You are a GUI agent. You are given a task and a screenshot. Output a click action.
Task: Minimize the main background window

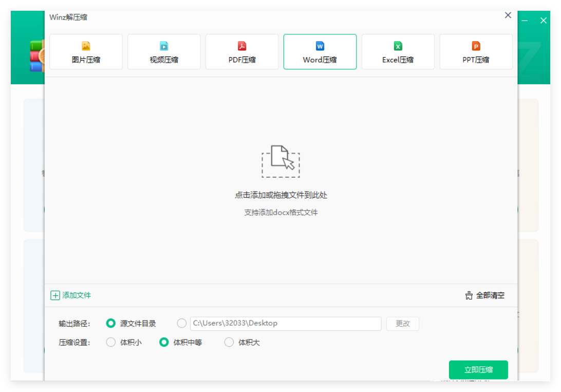pyautogui.click(x=525, y=21)
